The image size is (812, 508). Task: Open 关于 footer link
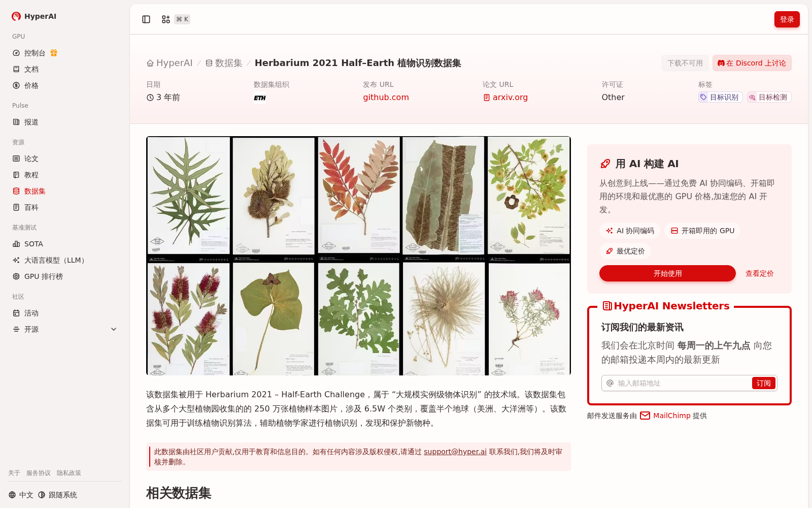(x=14, y=473)
